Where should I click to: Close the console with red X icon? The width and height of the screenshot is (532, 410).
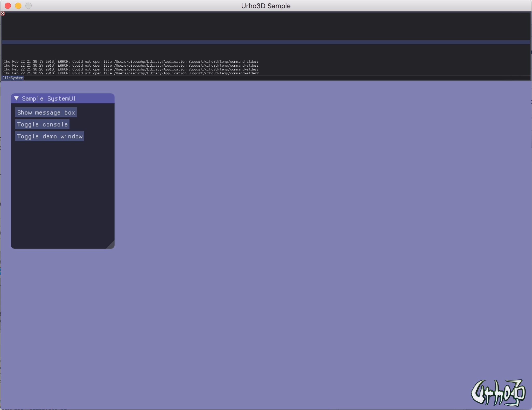(x=3, y=13)
